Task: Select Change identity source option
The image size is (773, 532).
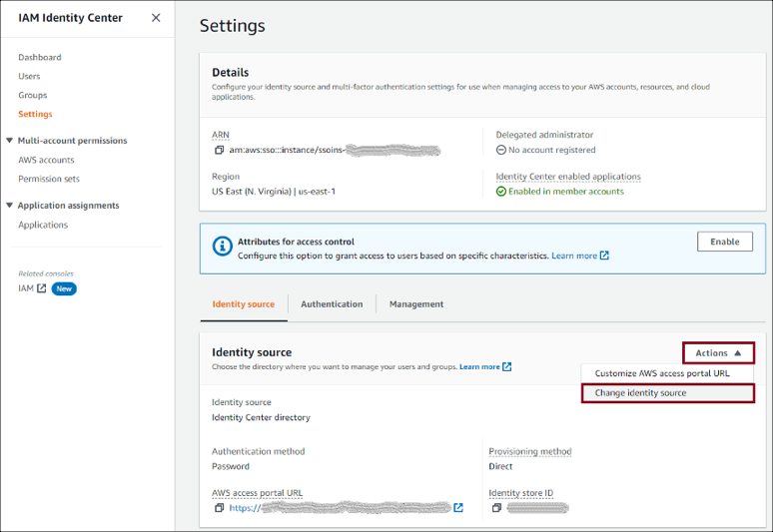Action: pos(640,393)
